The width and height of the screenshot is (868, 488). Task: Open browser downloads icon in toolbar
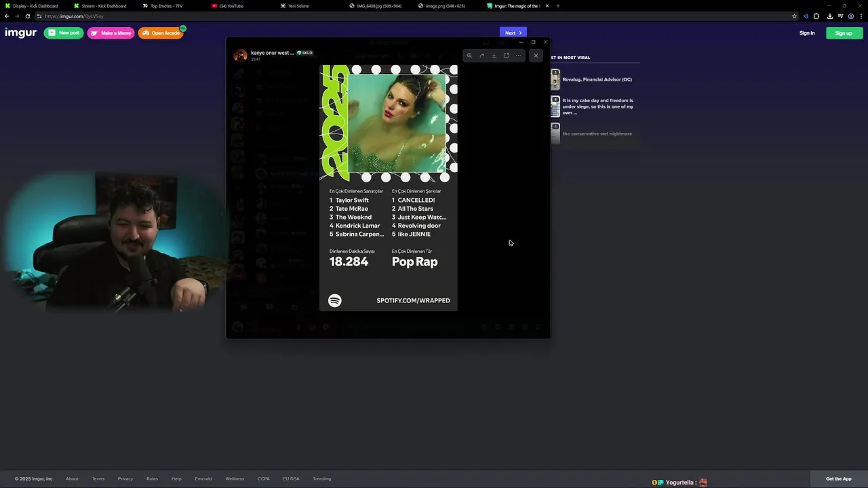pos(829,16)
